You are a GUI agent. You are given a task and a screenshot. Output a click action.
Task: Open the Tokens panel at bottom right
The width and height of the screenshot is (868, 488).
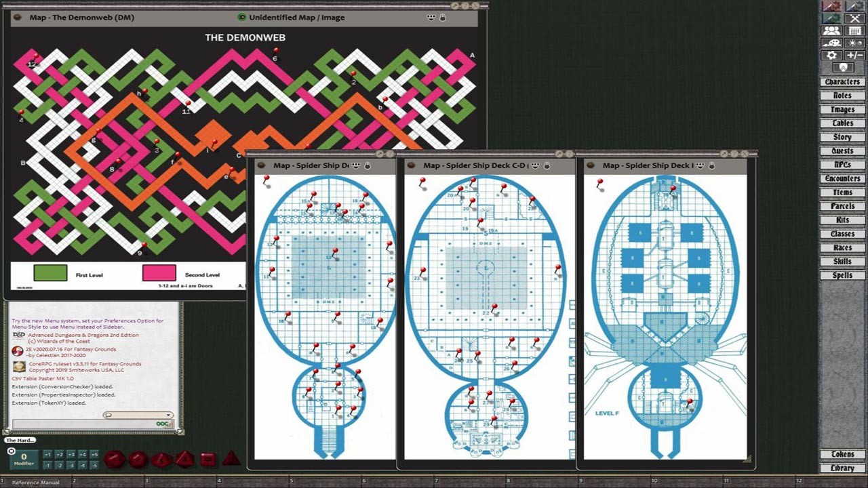[842, 454]
